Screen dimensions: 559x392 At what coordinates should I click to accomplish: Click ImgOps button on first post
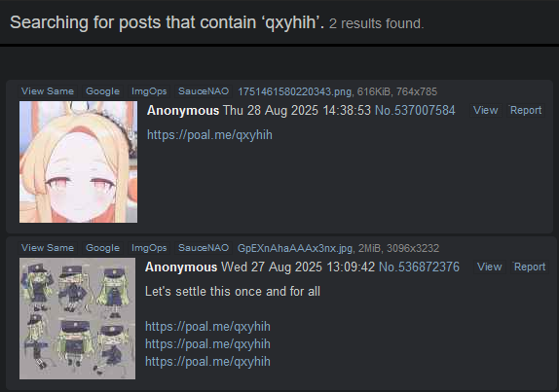point(149,91)
